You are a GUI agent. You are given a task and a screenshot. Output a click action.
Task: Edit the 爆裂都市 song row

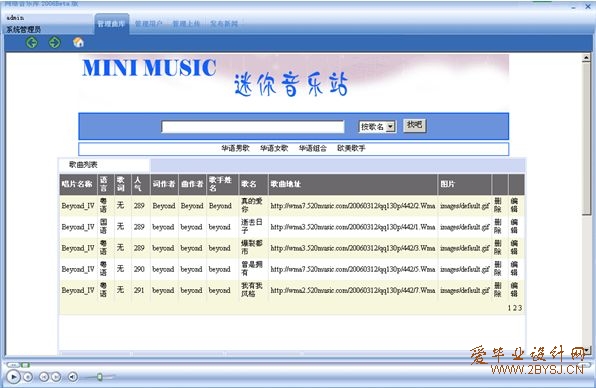coord(514,247)
